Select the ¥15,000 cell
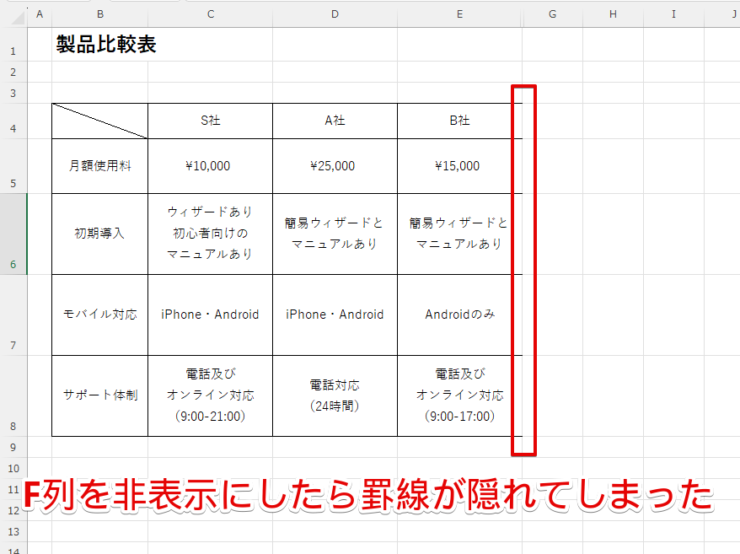 [x=460, y=166]
